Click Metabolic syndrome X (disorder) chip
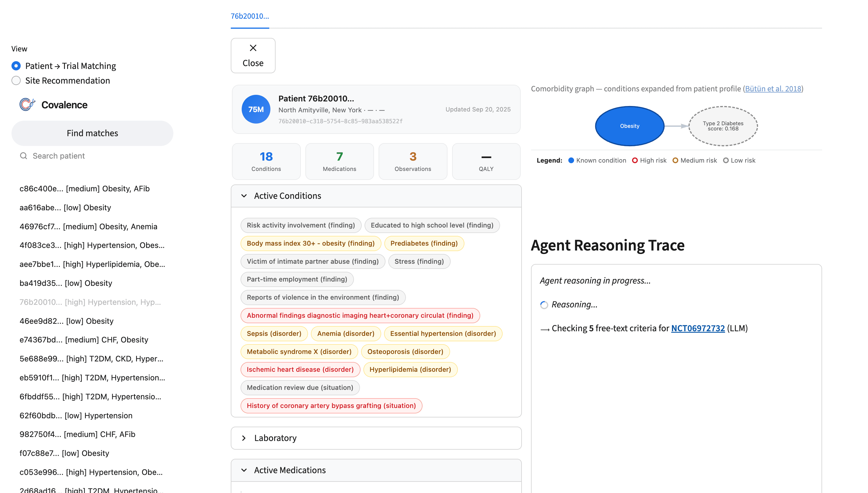This screenshot has height=493, width=868. [x=299, y=351]
